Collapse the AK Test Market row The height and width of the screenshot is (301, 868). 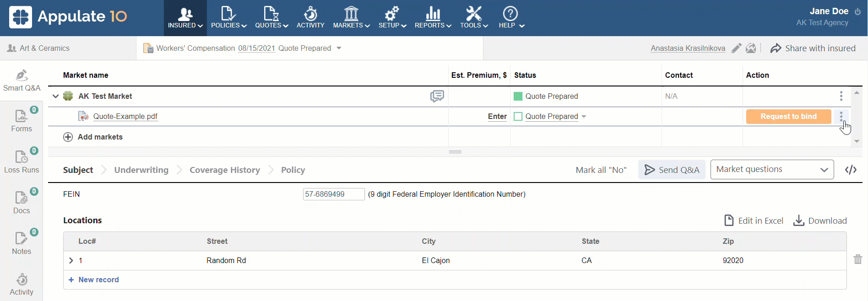(x=55, y=96)
